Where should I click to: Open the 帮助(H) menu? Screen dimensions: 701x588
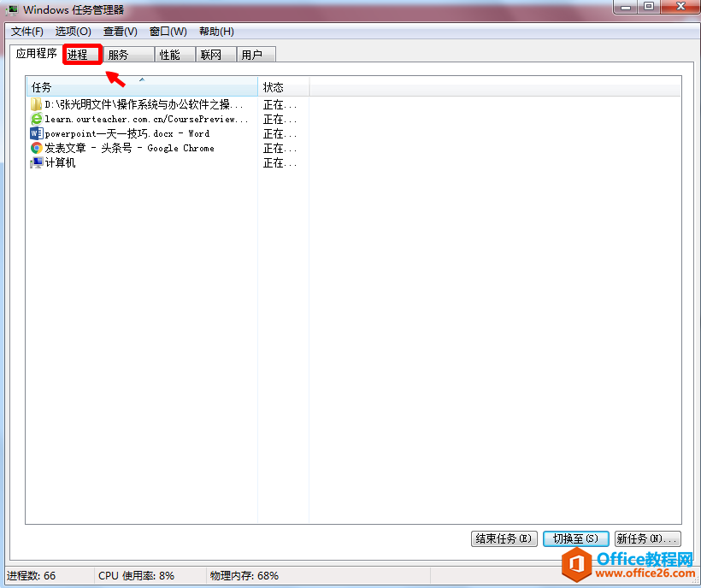(x=216, y=32)
